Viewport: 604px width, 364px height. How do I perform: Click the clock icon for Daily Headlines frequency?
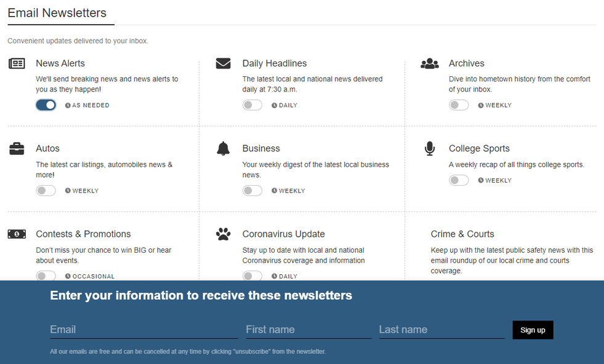point(274,105)
